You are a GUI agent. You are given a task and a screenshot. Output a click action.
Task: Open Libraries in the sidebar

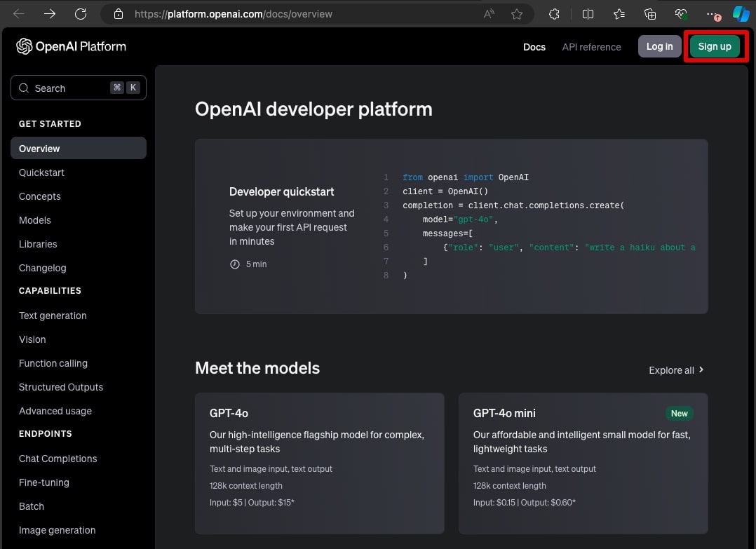click(38, 244)
